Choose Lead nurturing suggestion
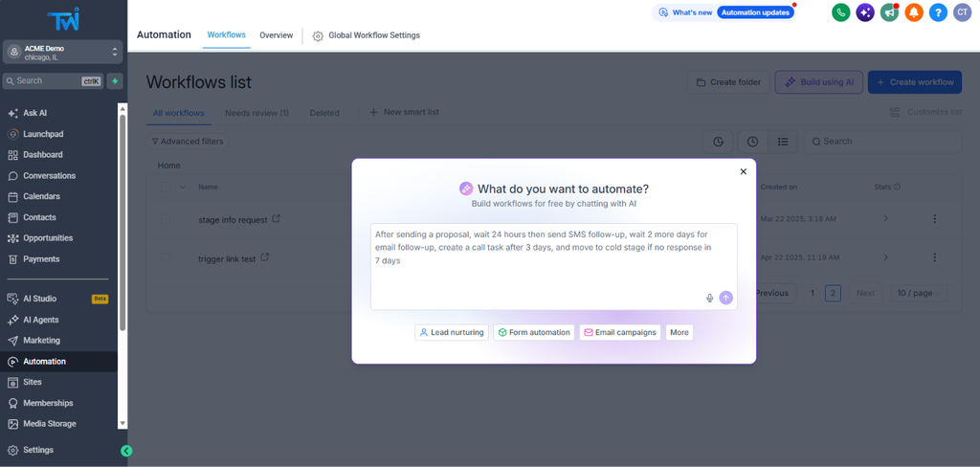980x467 pixels. click(452, 333)
